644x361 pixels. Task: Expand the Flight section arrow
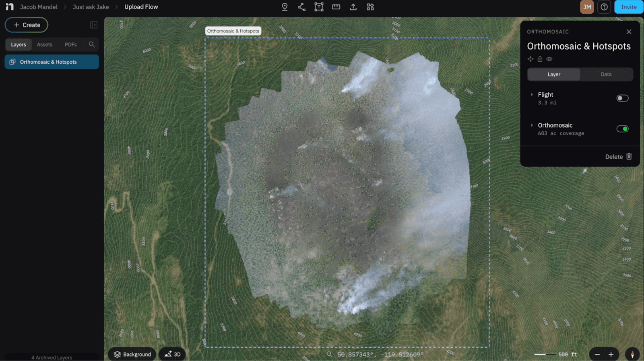(x=532, y=95)
